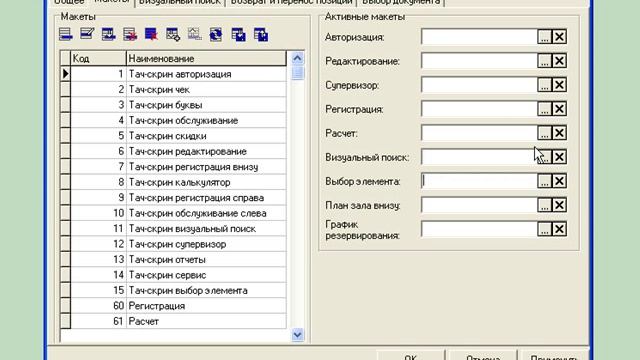Browse layouts for Выбор элемента with ... button
This screenshot has height=360, width=640.
pos(544,181)
